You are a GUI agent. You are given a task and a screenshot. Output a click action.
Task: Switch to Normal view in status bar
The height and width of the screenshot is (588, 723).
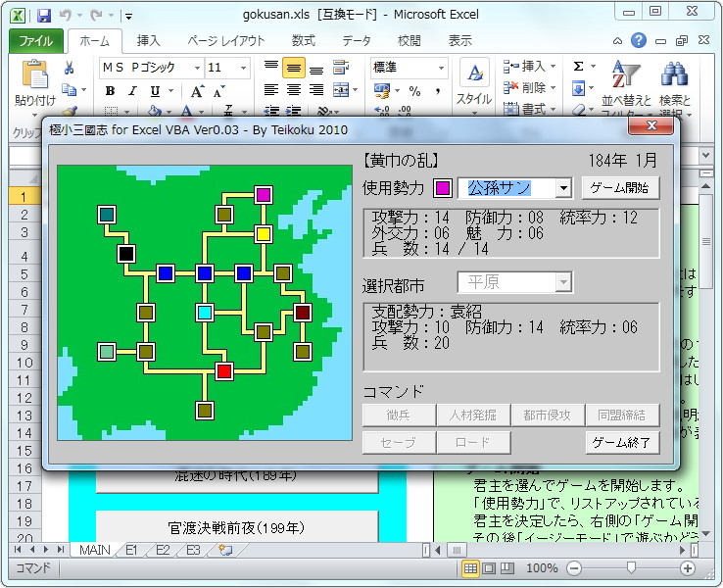pyautogui.click(x=470, y=568)
